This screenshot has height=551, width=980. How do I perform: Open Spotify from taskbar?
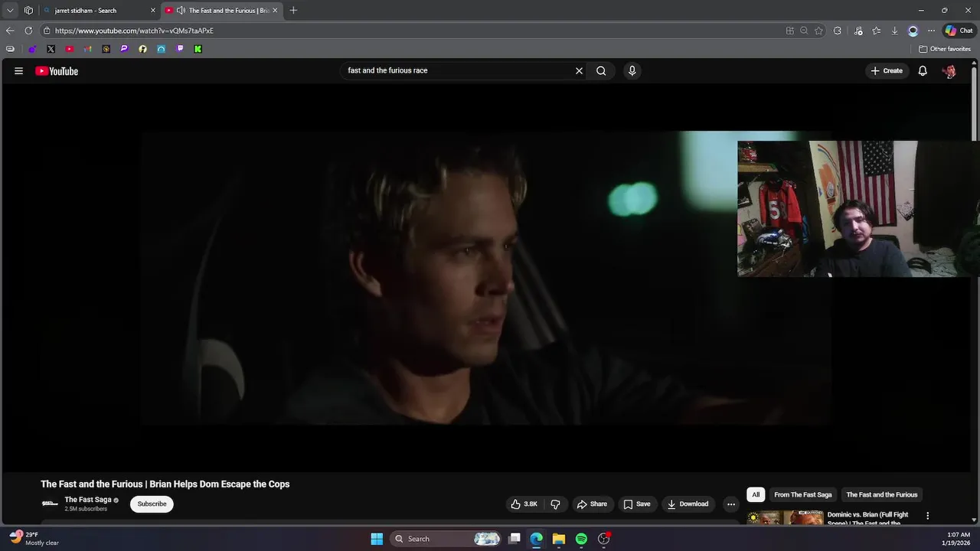(x=581, y=539)
